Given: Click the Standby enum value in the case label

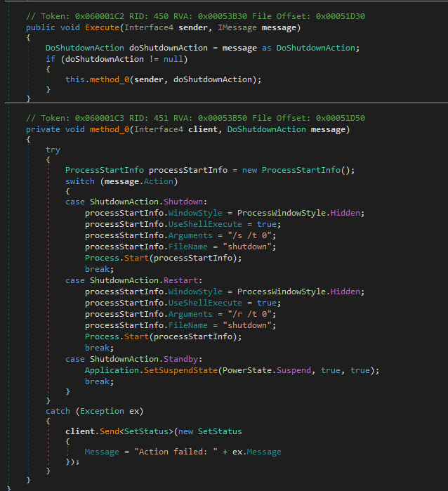Looking at the screenshot, I should (x=180, y=359).
